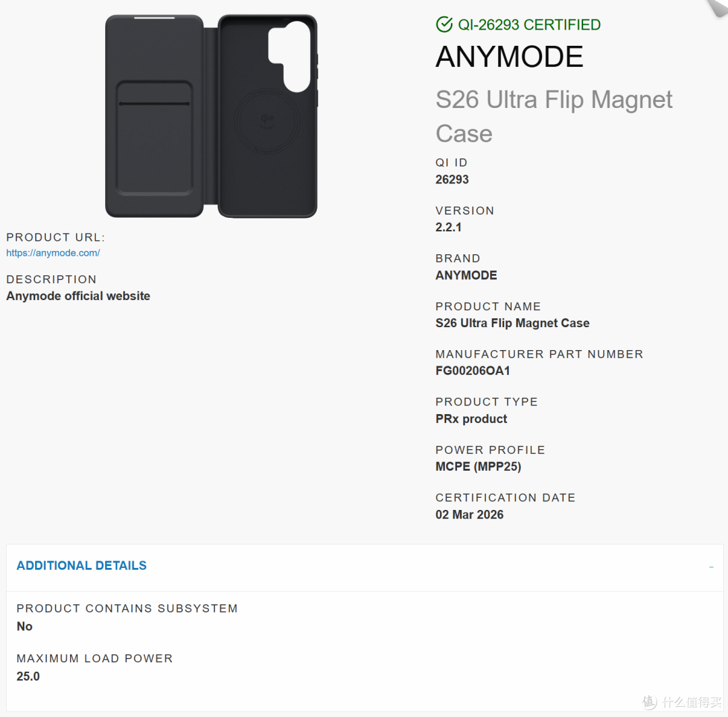The height and width of the screenshot is (717, 728).
Task: Click the flip case product image
Action: (x=211, y=116)
